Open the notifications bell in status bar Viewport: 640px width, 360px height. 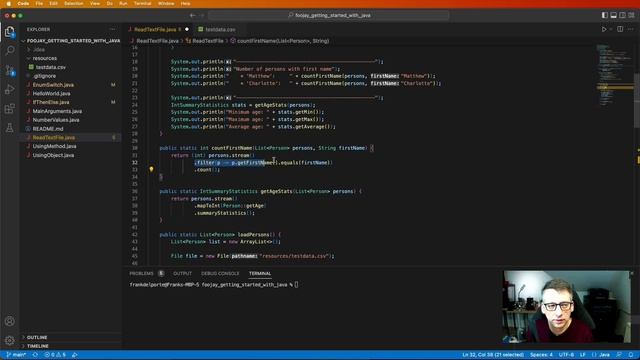[631, 355]
